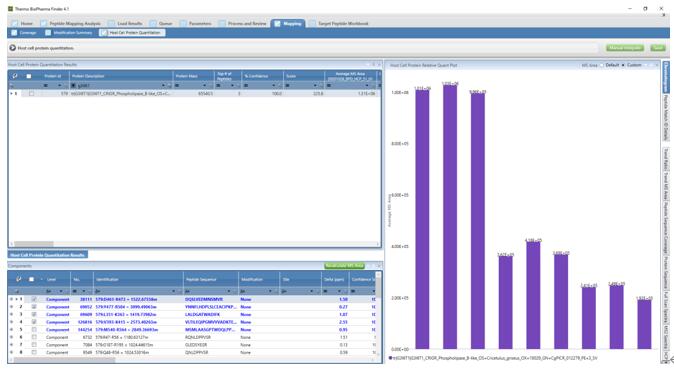Click the Modification Summary page icon
Screen dimensions: 674x370
click(48, 33)
